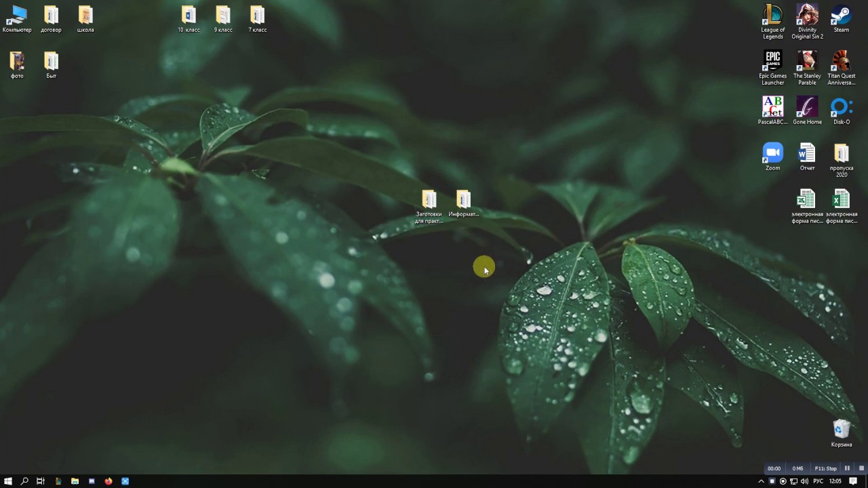Open the network tray icon
The height and width of the screenshot is (488, 868).
(x=793, y=481)
